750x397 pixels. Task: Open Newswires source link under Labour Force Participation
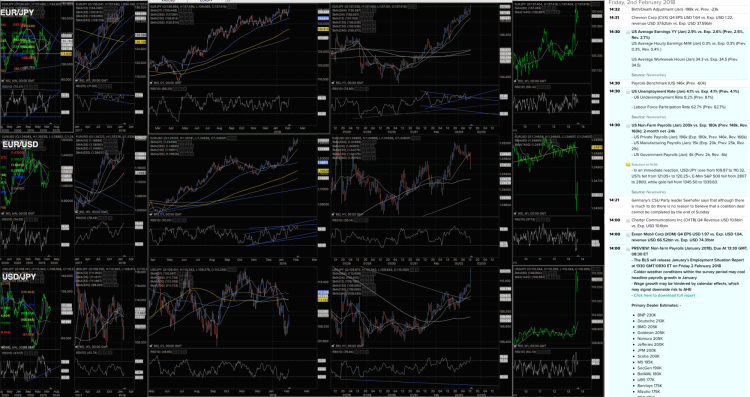coord(655,117)
